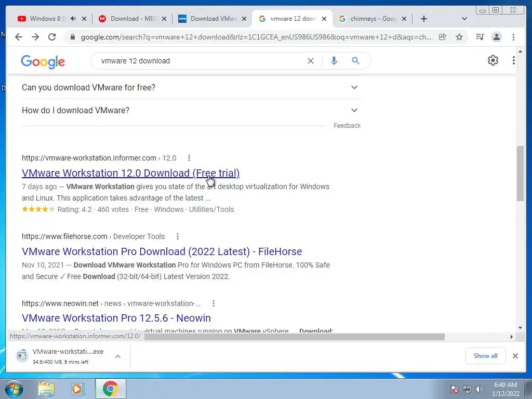The height and width of the screenshot is (399, 532).
Task: Open more options beside neowin.net result
Action: coord(214,303)
